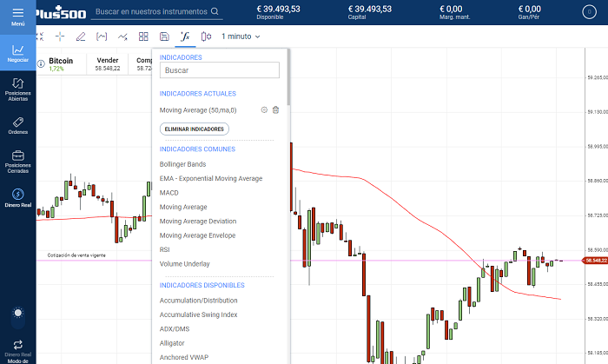Type in the indicators Buscar field

pyautogui.click(x=220, y=70)
